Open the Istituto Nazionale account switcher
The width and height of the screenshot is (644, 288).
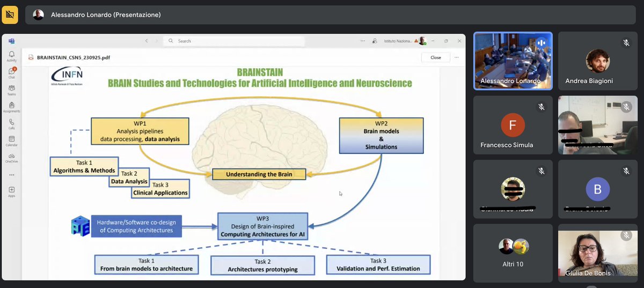pos(398,41)
